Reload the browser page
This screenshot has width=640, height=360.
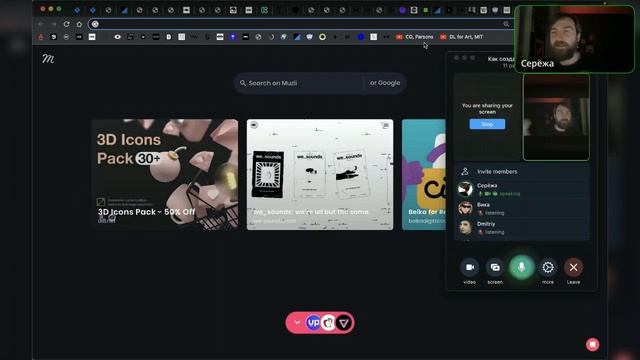[66, 24]
